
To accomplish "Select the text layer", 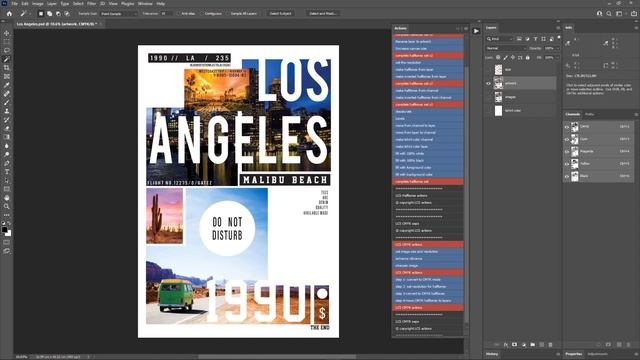I will [520, 70].
